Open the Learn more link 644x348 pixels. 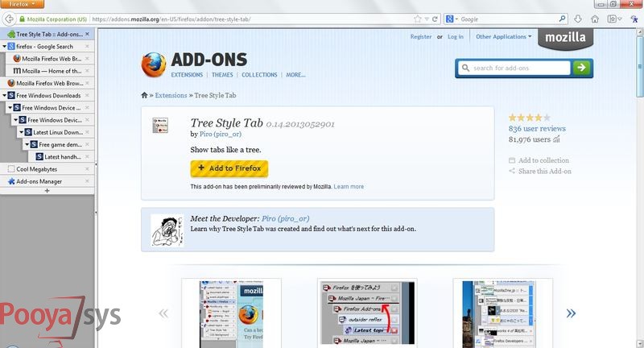coord(349,187)
